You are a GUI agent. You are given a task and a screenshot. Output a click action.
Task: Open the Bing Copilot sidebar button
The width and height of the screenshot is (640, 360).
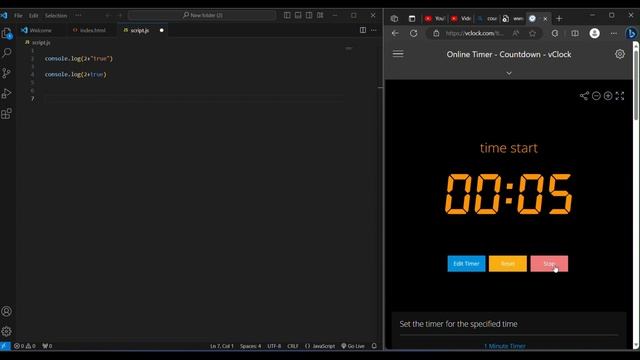point(631,33)
